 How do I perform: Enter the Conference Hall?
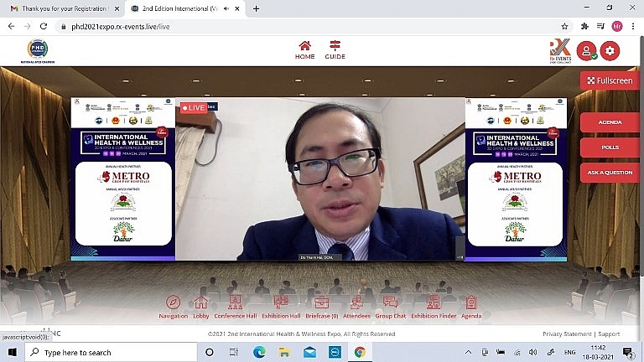(235, 303)
